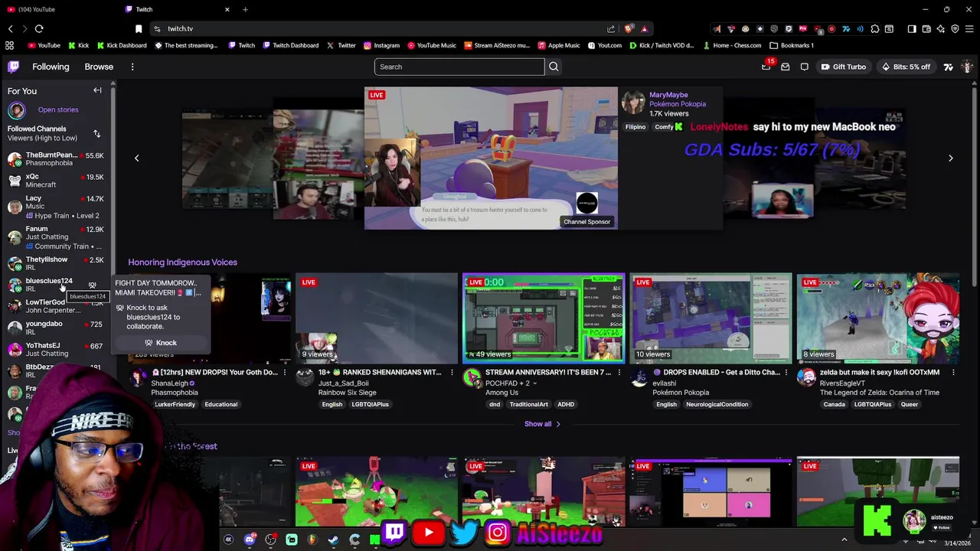Open the user avatar menu in Twitch header

[967, 67]
